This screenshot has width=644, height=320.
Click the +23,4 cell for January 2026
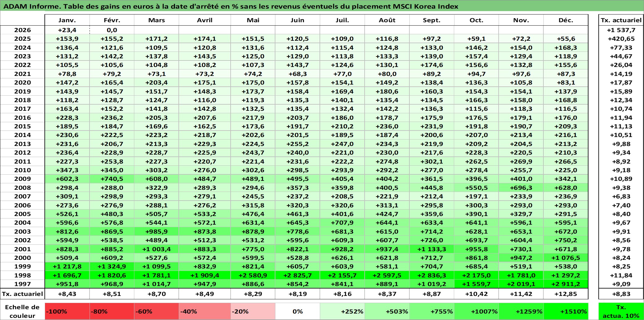(x=67, y=30)
